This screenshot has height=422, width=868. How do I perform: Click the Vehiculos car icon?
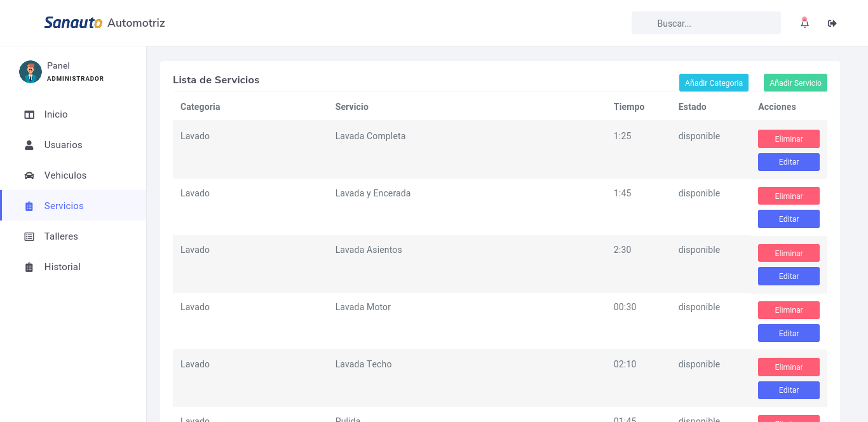29,175
